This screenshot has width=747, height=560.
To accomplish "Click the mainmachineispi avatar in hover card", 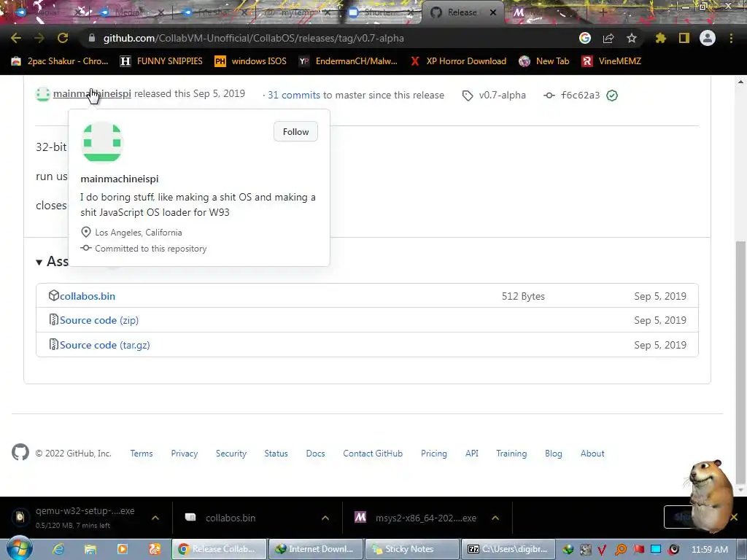I will tap(102, 142).
